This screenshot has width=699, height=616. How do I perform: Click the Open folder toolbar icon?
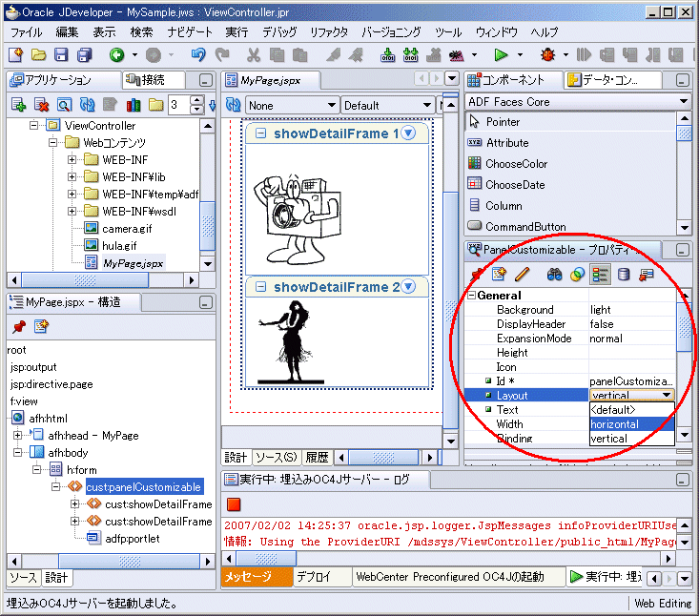click(39, 54)
